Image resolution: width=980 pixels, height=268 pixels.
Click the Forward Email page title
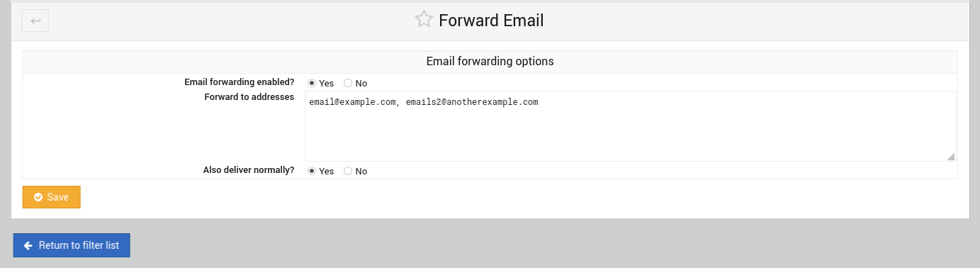coord(491,21)
